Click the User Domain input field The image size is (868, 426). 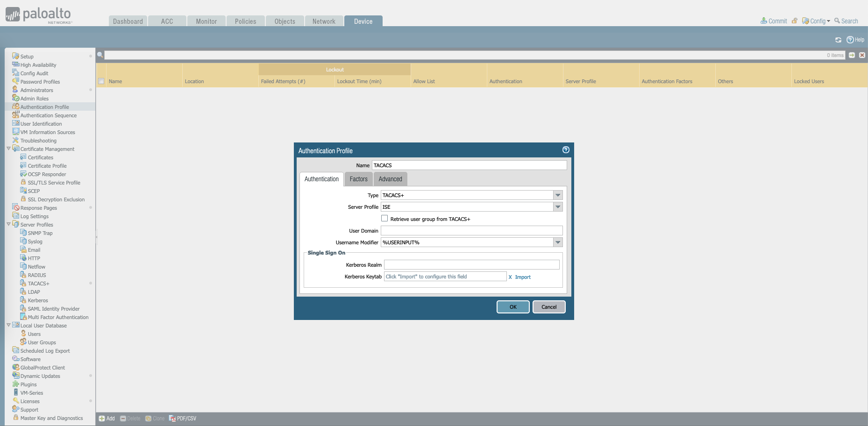[x=471, y=231]
